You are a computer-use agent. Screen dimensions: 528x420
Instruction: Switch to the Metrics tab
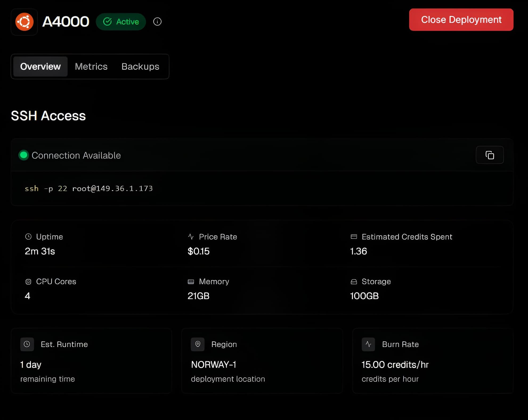[x=91, y=67]
